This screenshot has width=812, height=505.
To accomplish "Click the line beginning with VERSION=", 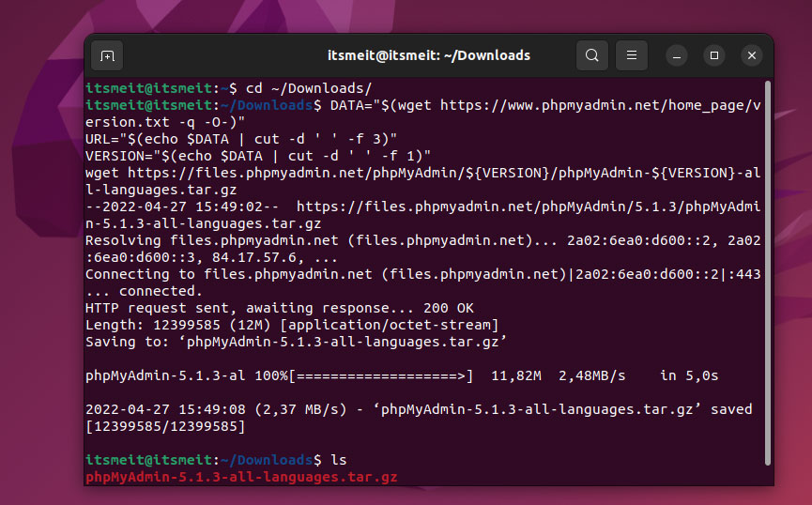I will click(x=258, y=156).
